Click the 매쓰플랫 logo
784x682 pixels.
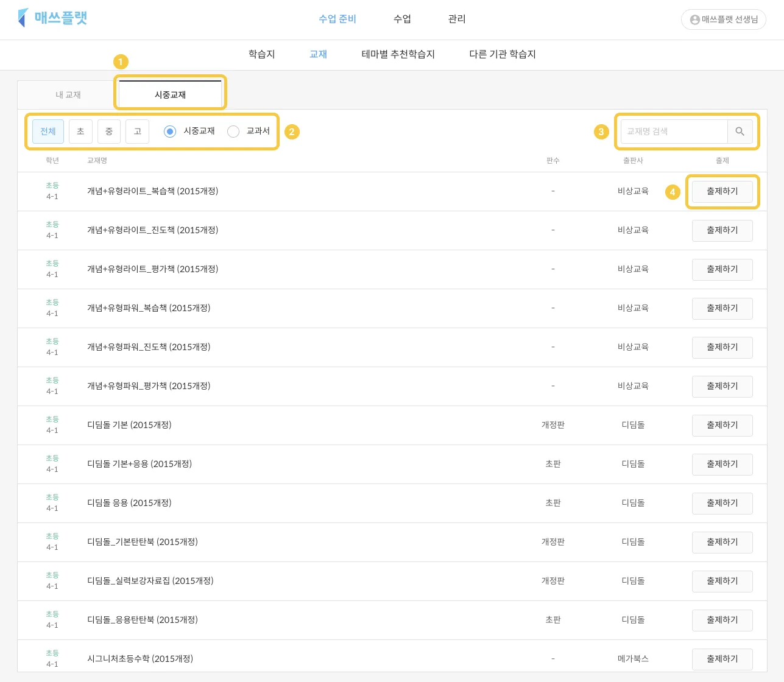coord(53,18)
